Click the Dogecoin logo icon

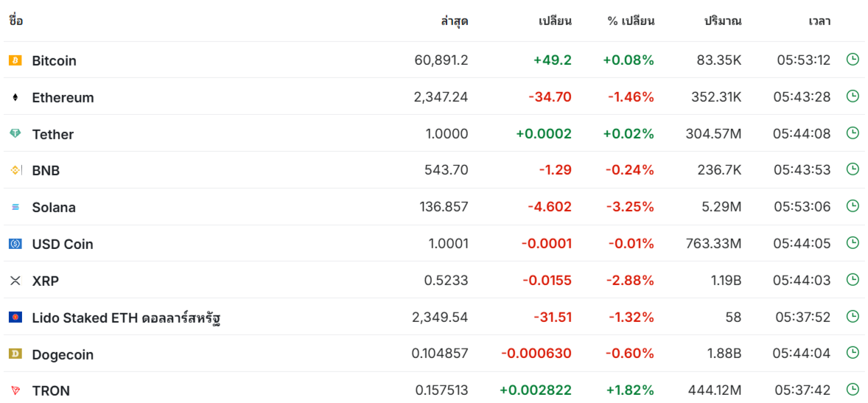[x=15, y=354]
